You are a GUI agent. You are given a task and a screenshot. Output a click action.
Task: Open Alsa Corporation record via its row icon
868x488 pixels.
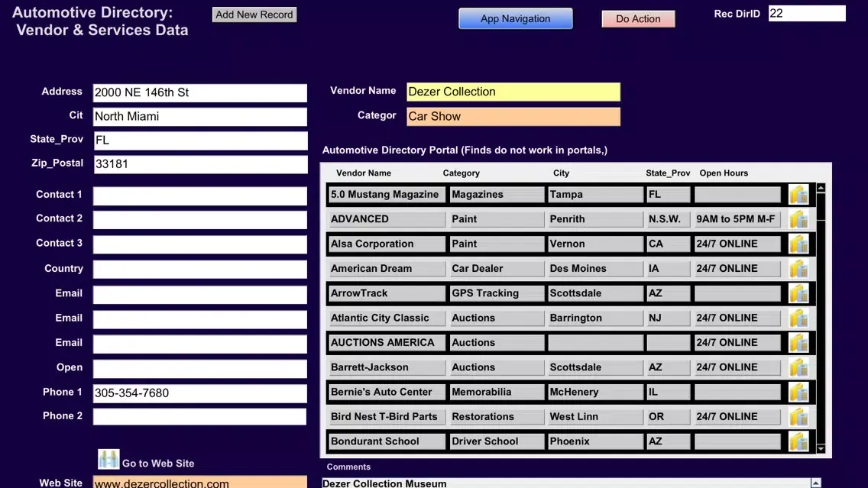pos(798,244)
